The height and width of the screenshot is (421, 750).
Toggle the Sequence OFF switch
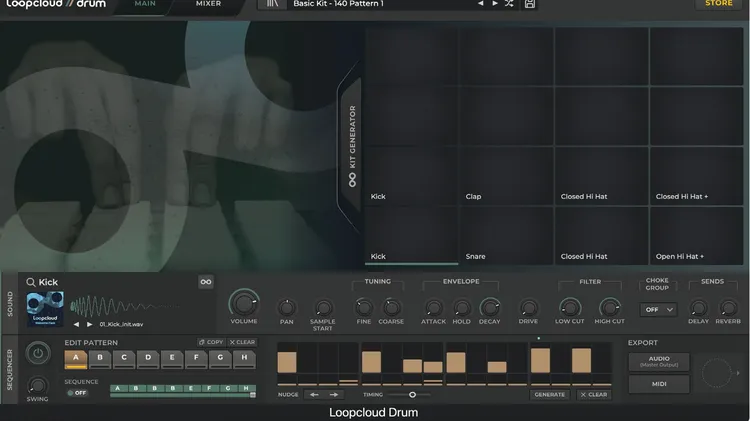[x=77, y=393]
